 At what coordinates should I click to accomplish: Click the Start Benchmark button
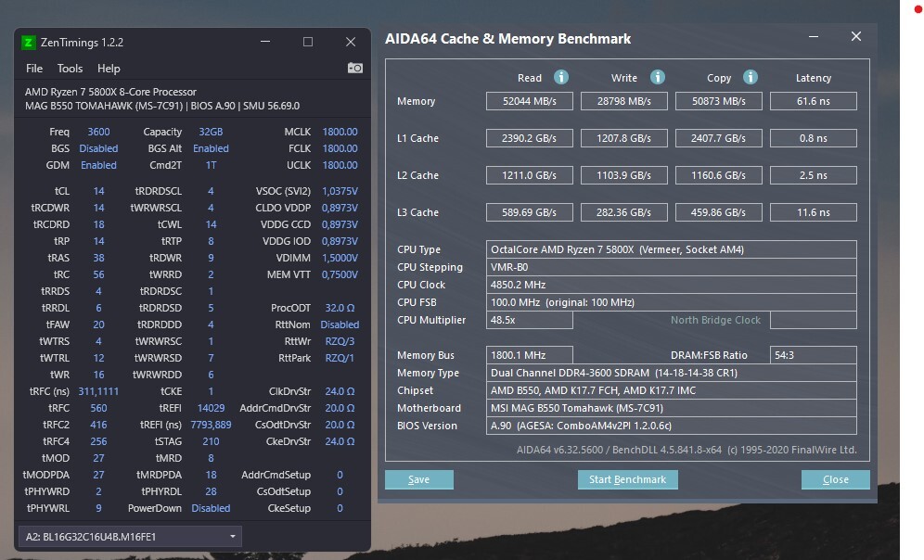click(x=627, y=479)
